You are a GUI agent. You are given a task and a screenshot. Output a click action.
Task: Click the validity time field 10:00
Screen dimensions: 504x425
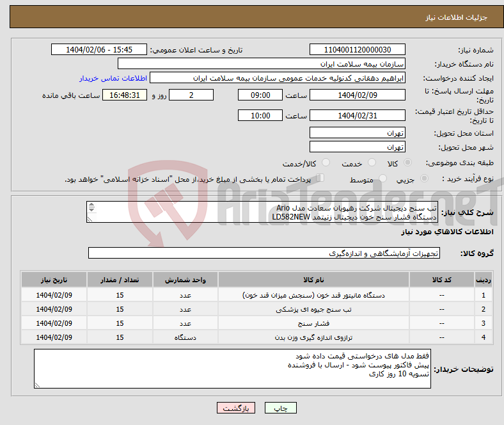[x=260, y=115]
